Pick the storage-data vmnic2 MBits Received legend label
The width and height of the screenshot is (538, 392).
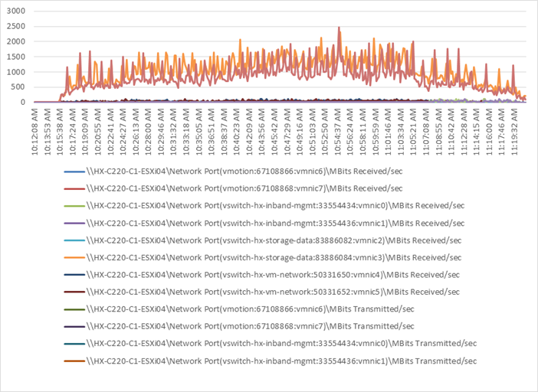click(274, 240)
